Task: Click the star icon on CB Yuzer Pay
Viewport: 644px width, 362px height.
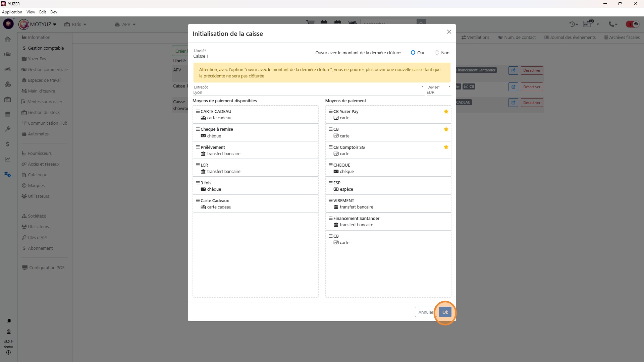Action: 446,112
